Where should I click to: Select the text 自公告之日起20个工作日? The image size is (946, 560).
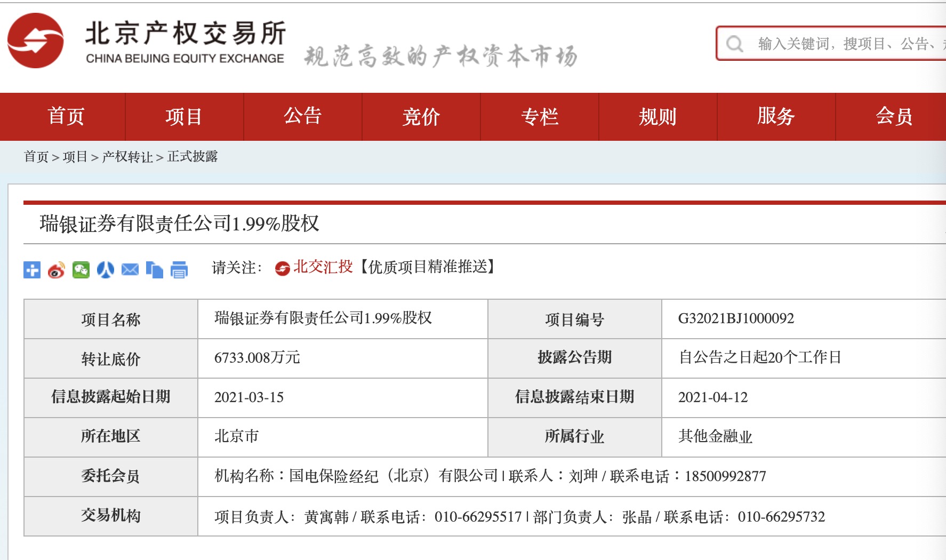pos(760,357)
